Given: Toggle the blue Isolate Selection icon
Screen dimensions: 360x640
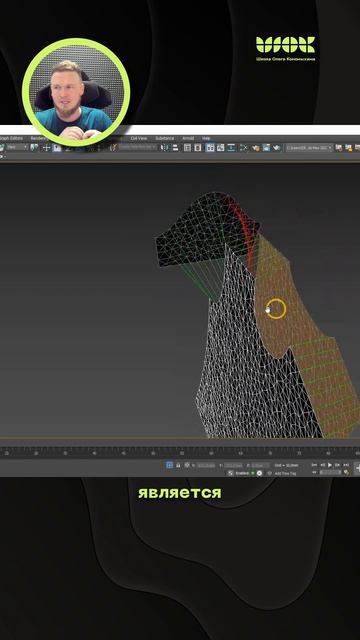Looking at the screenshot, I should coord(169,465).
